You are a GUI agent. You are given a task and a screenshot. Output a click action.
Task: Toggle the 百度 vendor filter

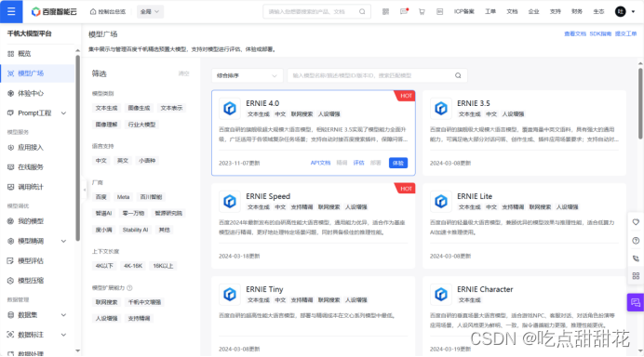[101, 197]
